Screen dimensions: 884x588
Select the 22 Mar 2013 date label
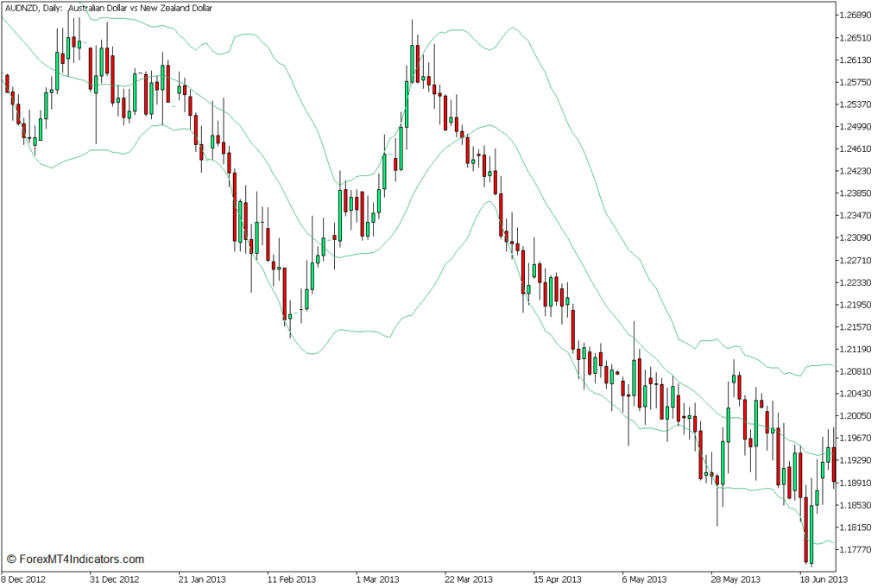[x=468, y=579]
